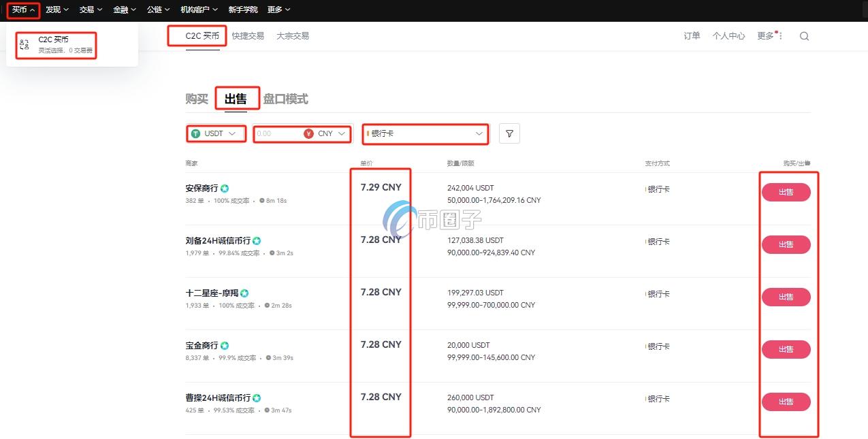
Task: Click 出售 button for 曹操24H诚信币行
Action: (x=786, y=402)
